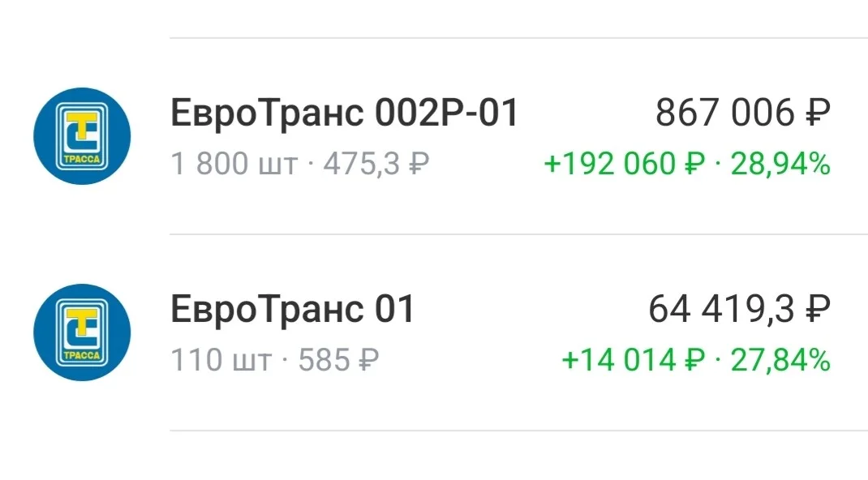Select the 110 шт quantity text
868x480 pixels.
pos(221,361)
